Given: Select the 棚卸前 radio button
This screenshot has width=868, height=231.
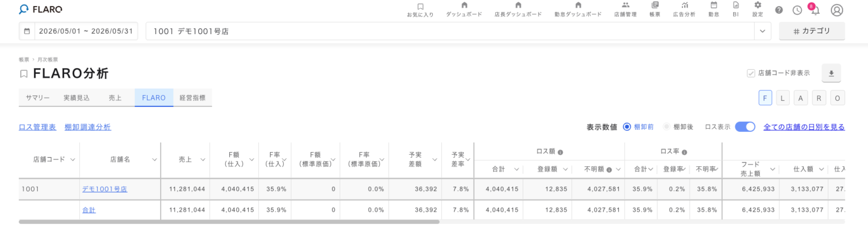Looking at the screenshot, I should click(627, 127).
